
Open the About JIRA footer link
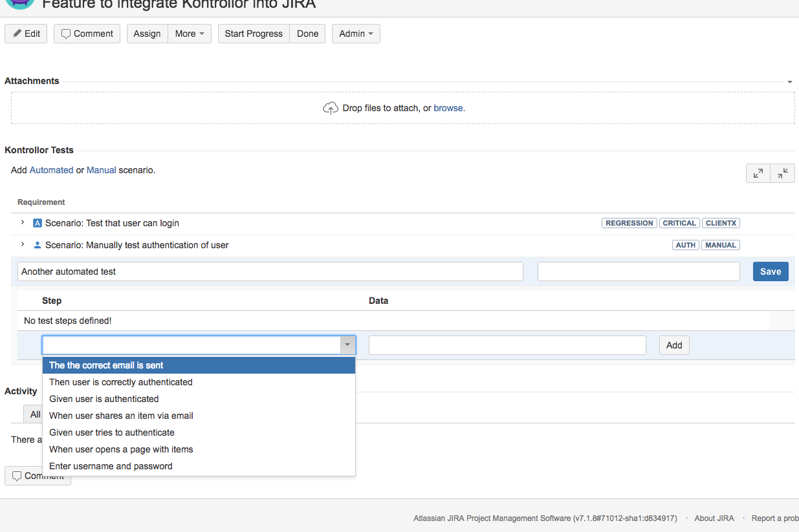click(714, 518)
